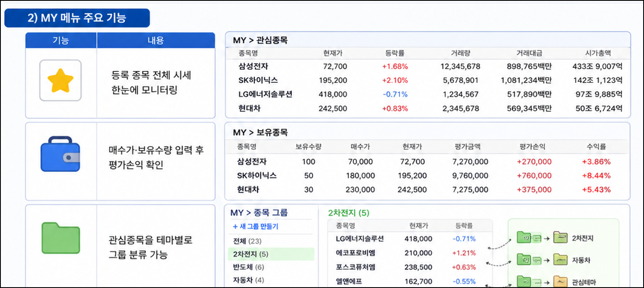
Task: Click the 보유수량 column header
Action: coord(309,146)
